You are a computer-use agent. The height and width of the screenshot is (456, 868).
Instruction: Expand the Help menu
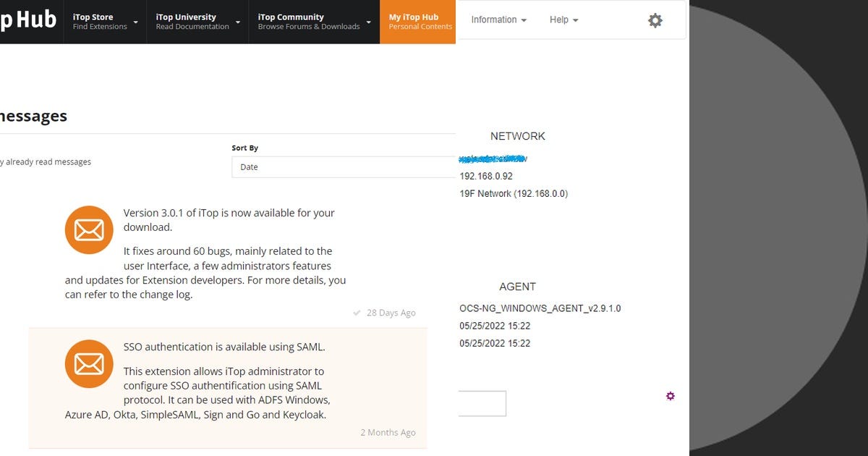(563, 20)
